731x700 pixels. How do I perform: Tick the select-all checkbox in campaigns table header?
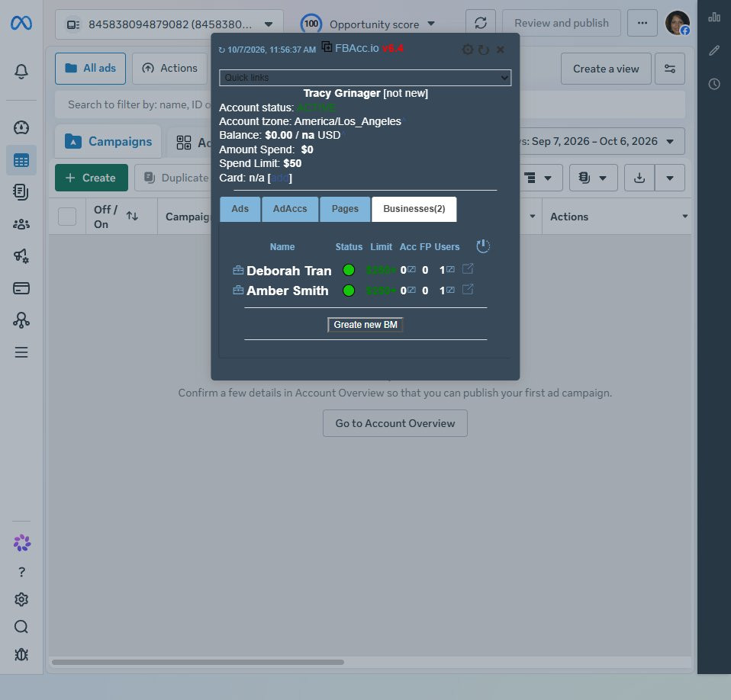pyautogui.click(x=67, y=217)
